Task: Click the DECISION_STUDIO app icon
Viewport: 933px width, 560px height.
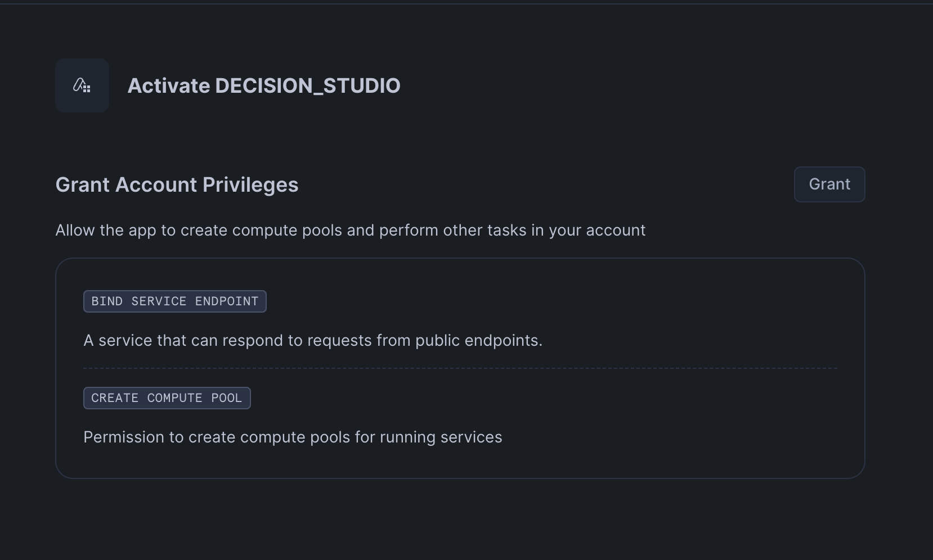Action: tap(82, 85)
